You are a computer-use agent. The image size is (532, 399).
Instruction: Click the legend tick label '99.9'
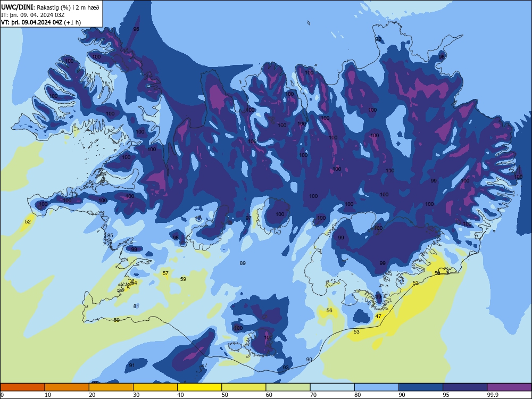[493, 395]
